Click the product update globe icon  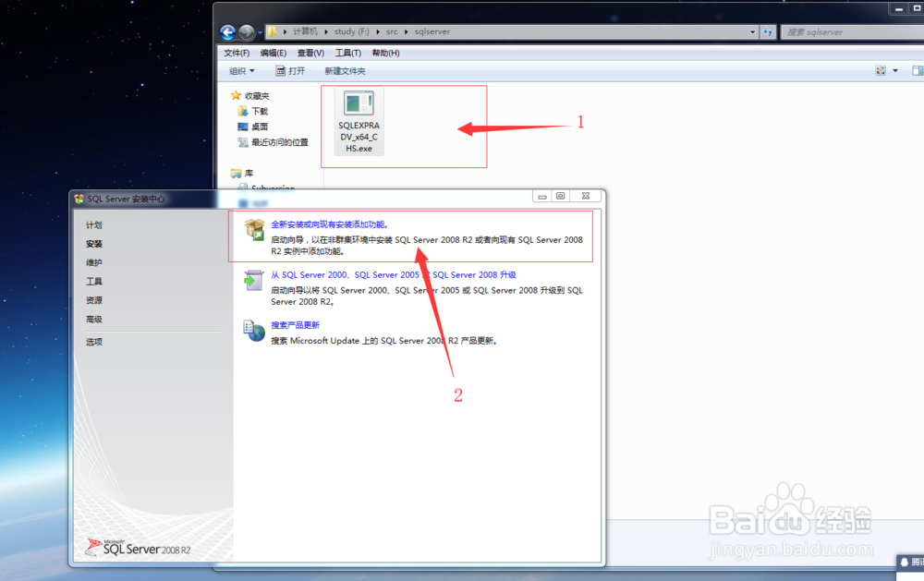coord(254,332)
